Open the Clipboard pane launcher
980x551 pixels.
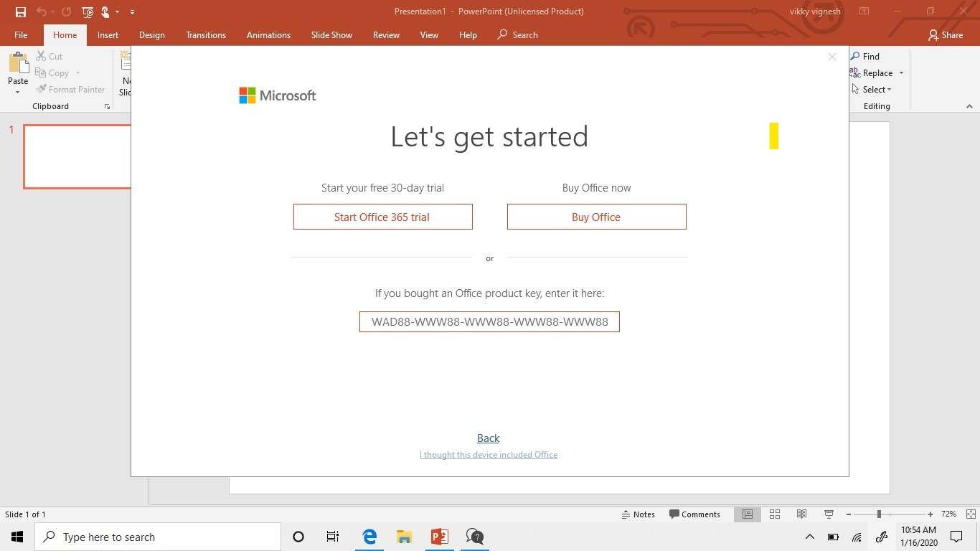pyautogui.click(x=107, y=106)
